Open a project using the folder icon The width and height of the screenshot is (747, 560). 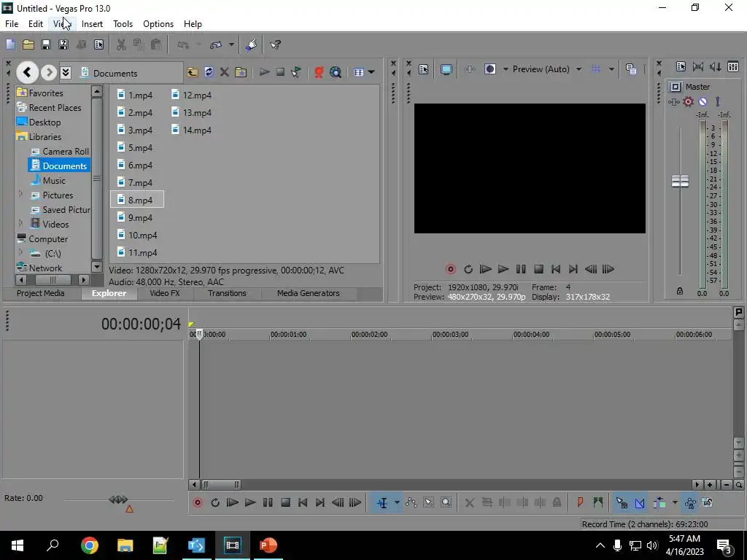[x=28, y=44]
